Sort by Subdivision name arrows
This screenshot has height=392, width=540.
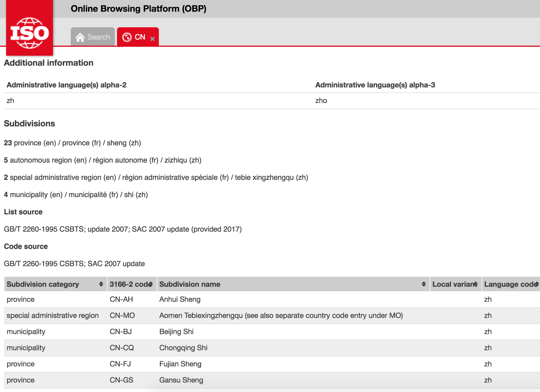(424, 284)
